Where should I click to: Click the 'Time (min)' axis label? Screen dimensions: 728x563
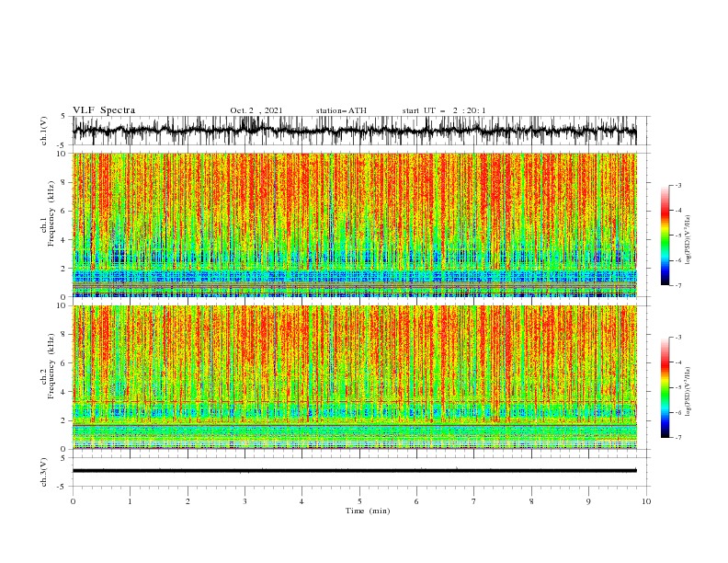click(368, 511)
